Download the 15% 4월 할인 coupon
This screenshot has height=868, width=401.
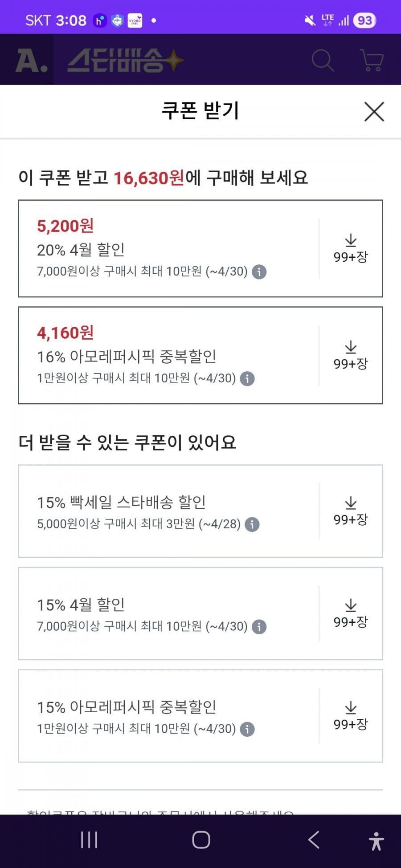pos(351,613)
